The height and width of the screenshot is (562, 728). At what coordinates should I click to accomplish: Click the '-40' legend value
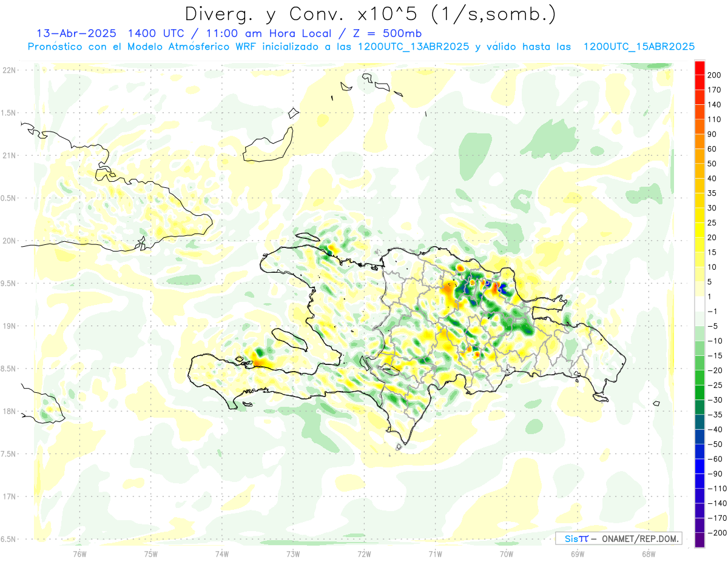(x=716, y=429)
